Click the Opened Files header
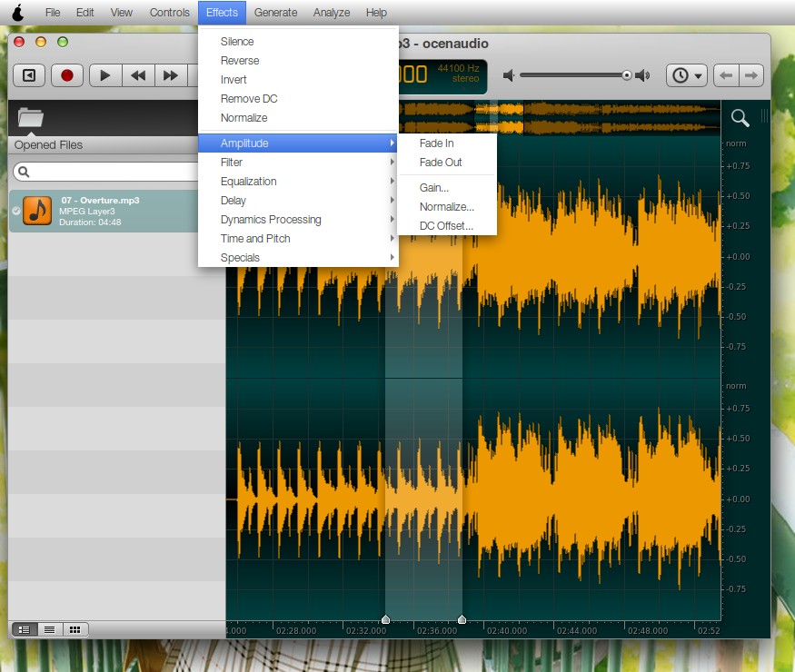795x672 pixels. click(49, 145)
